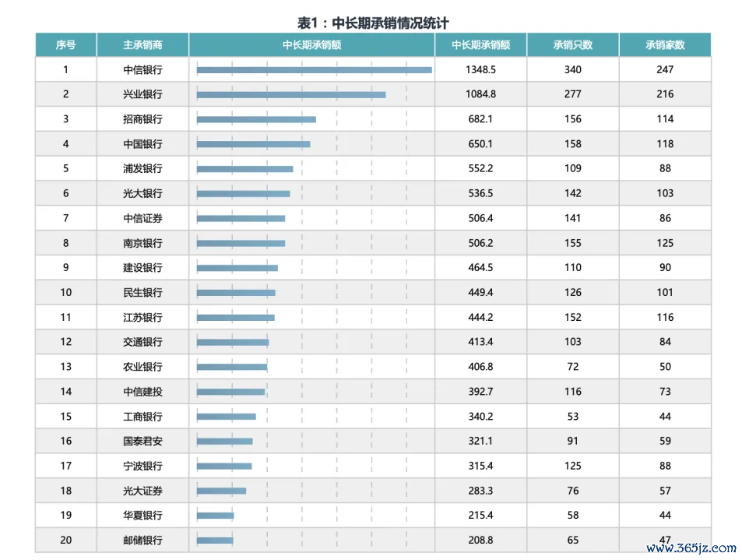Select the 中信银行 cell

(x=142, y=69)
